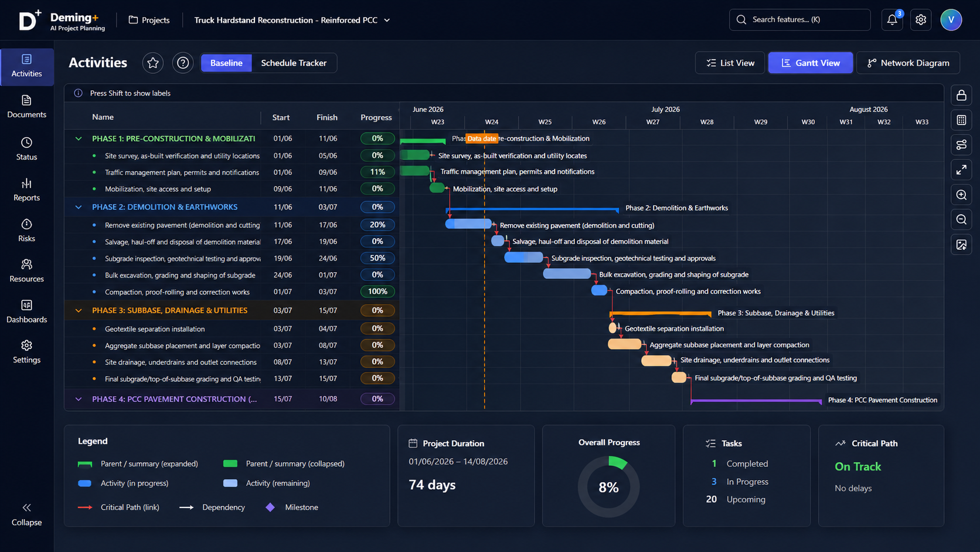Viewport: 980px width, 552px height.
Task: Mark Activities as favorite with star icon
Action: pos(153,63)
